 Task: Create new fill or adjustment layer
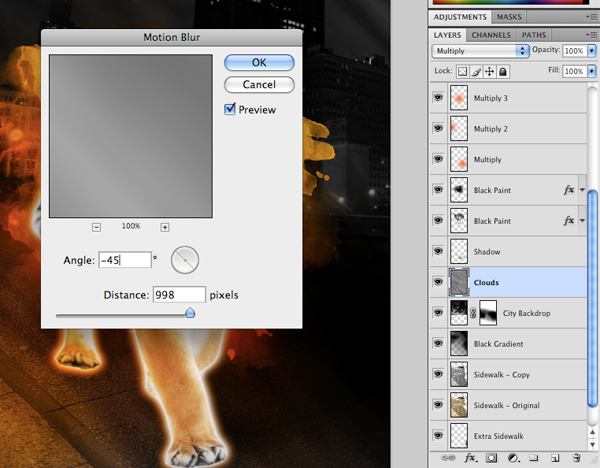click(x=513, y=458)
